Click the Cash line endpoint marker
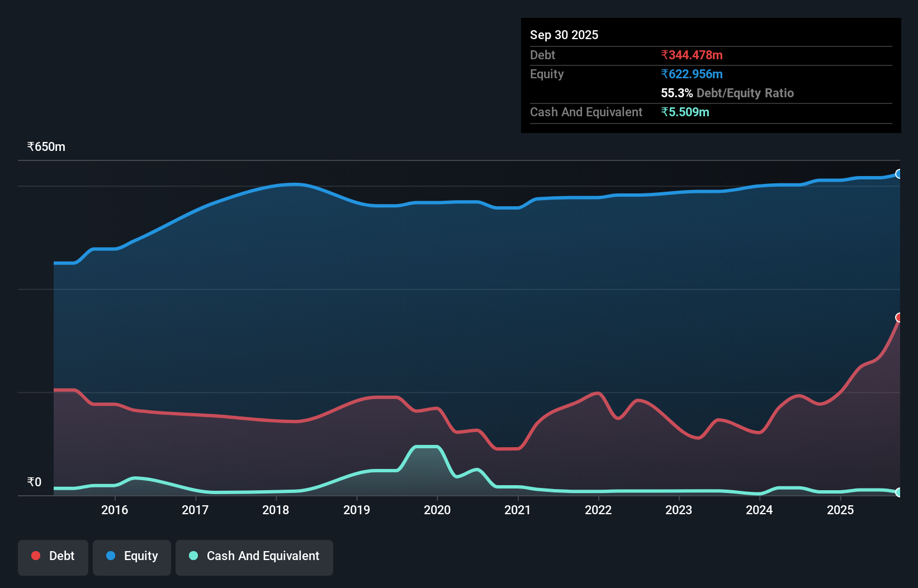Screen dimensions: 918x588 click(899, 493)
